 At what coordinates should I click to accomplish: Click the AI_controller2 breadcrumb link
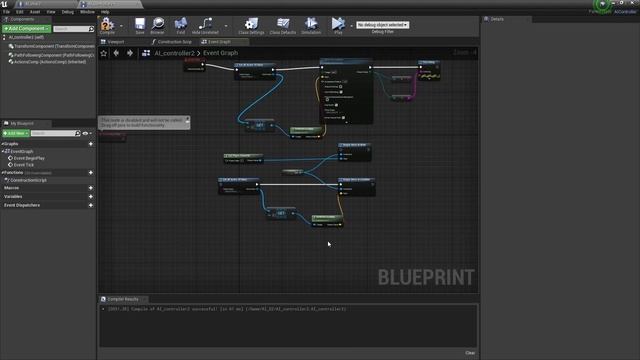point(174,53)
